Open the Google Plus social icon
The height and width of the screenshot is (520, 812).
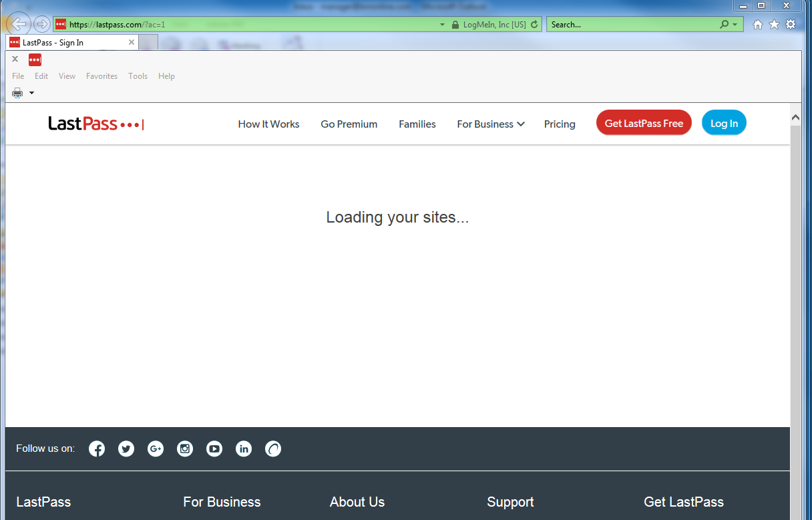156,449
